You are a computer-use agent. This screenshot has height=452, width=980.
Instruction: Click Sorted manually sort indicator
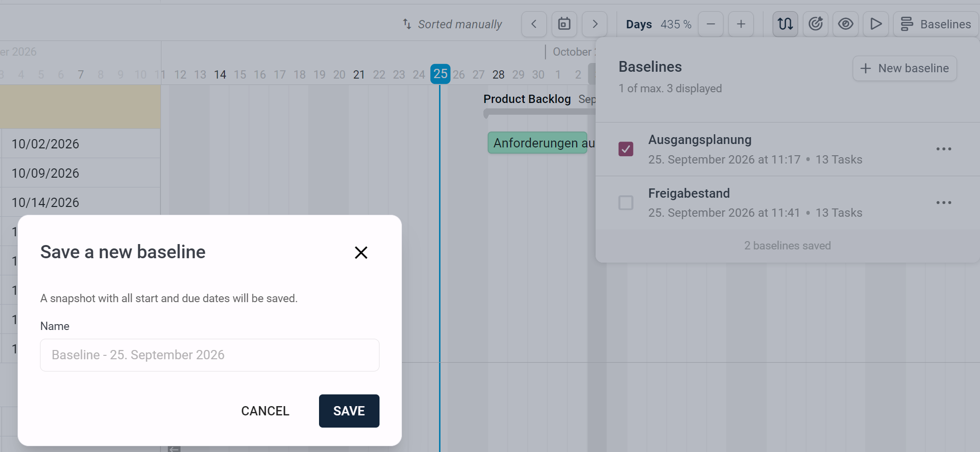pyautogui.click(x=452, y=24)
